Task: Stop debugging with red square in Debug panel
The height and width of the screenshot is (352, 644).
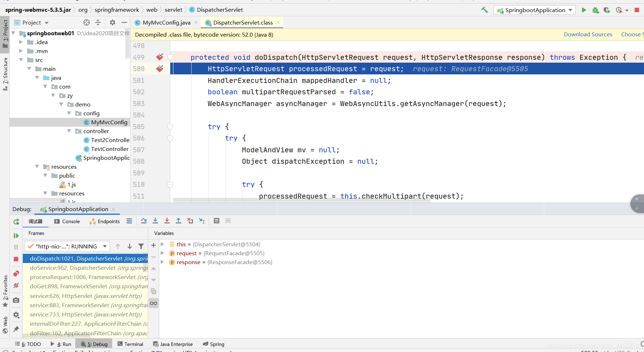Action: (16, 259)
